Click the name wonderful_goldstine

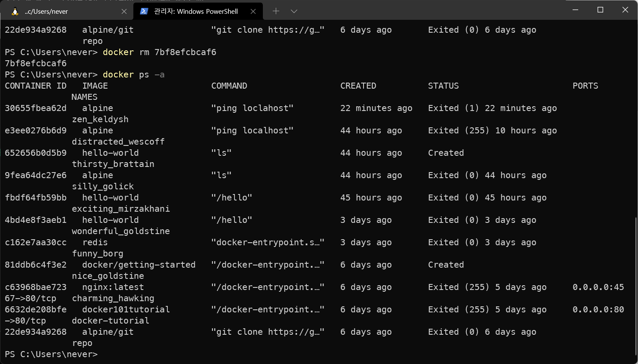coord(121,231)
